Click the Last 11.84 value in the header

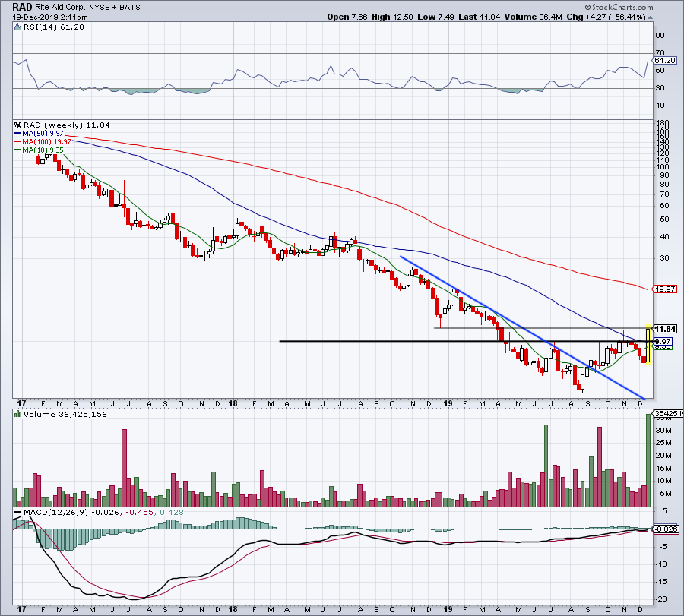[x=479, y=17]
